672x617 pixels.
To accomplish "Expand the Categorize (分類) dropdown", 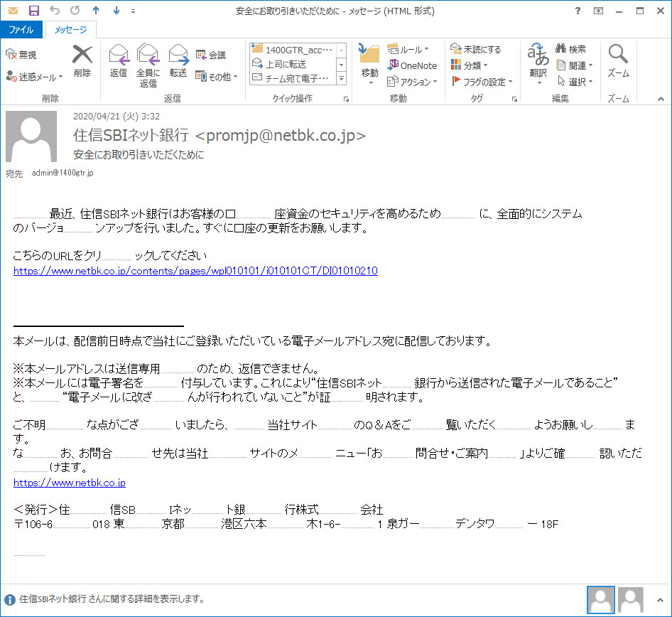I will 470,65.
